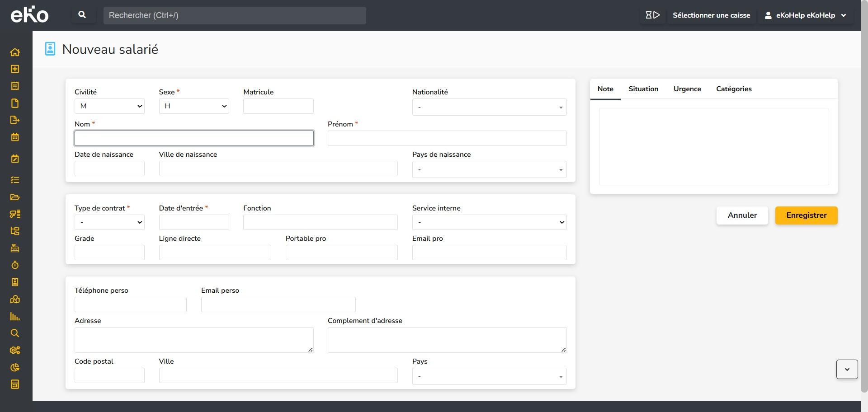Open the stopwatch timer sidebar icon

coord(15,265)
